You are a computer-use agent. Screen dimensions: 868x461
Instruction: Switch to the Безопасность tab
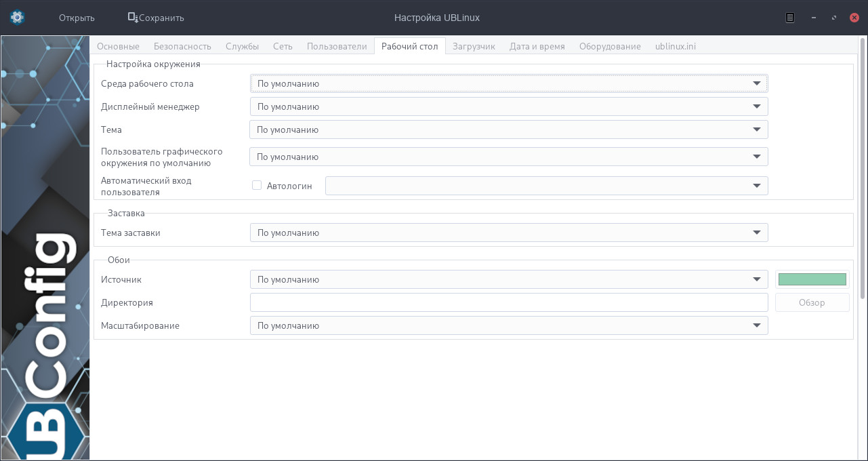coord(182,46)
